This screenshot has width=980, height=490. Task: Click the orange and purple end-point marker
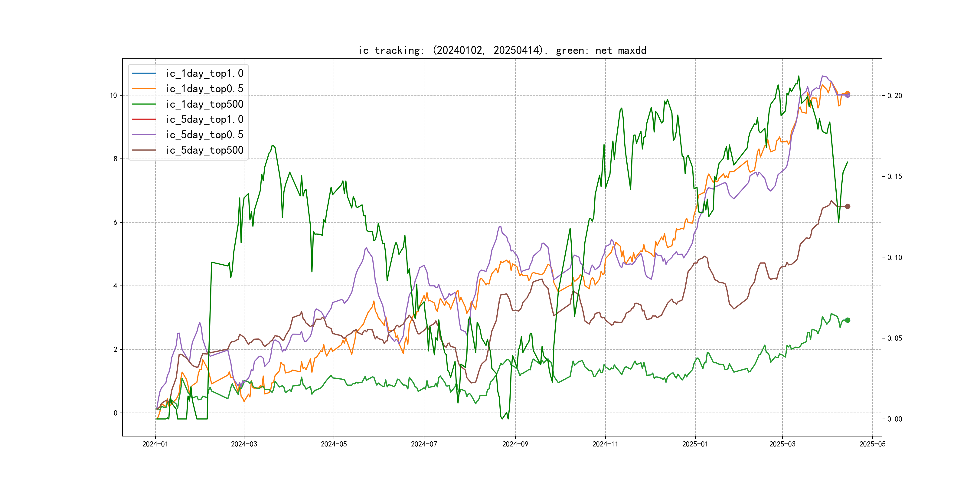coord(848,94)
